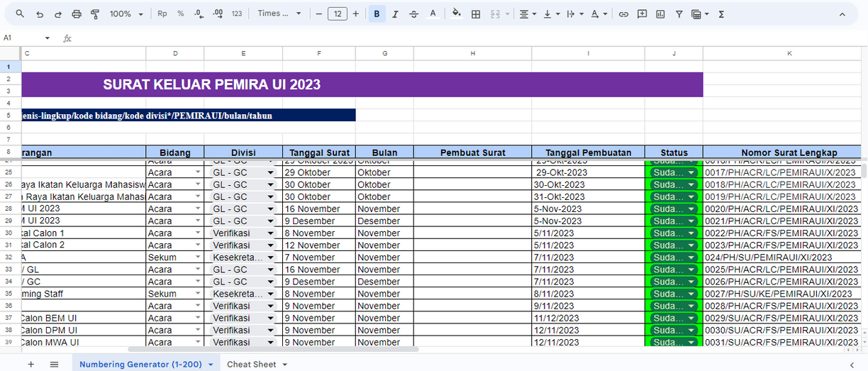Redo the last action
The height and width of the screenshot is (371, 868).
click(x=58, y=14)
